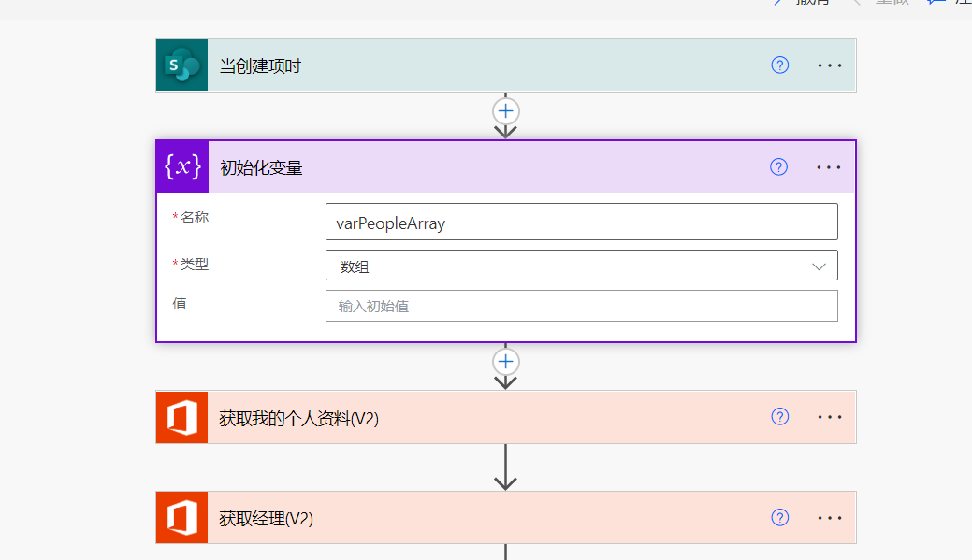
Task: Click the 值 initial value input
Action: [581, 306]
